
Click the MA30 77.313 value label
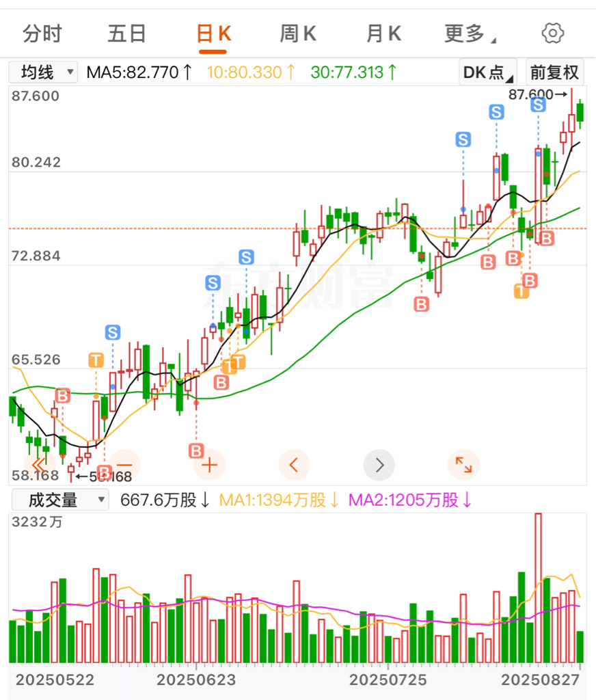(x=353, y=72)
